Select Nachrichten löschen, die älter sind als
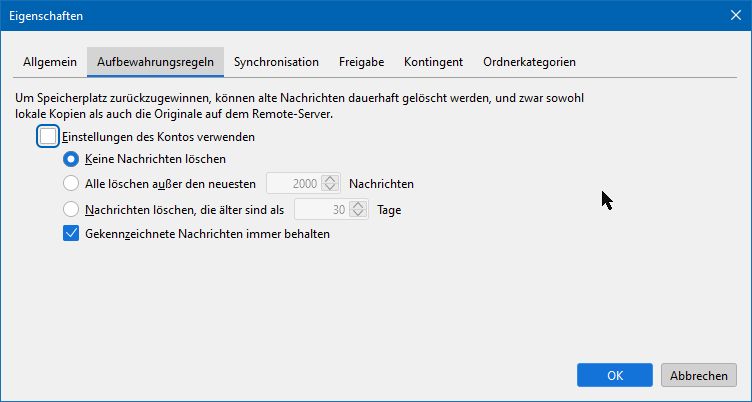The image size is (752, 402). 71,210
